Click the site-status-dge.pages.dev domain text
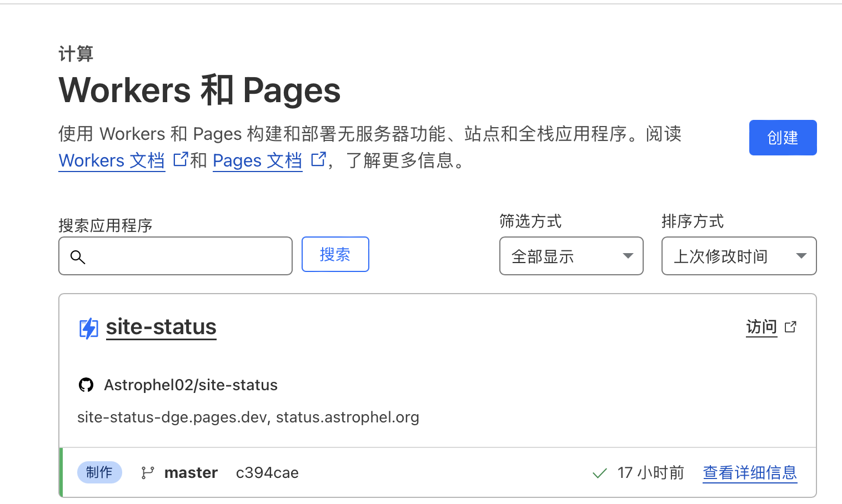The image size is (842, 504). 172,417
